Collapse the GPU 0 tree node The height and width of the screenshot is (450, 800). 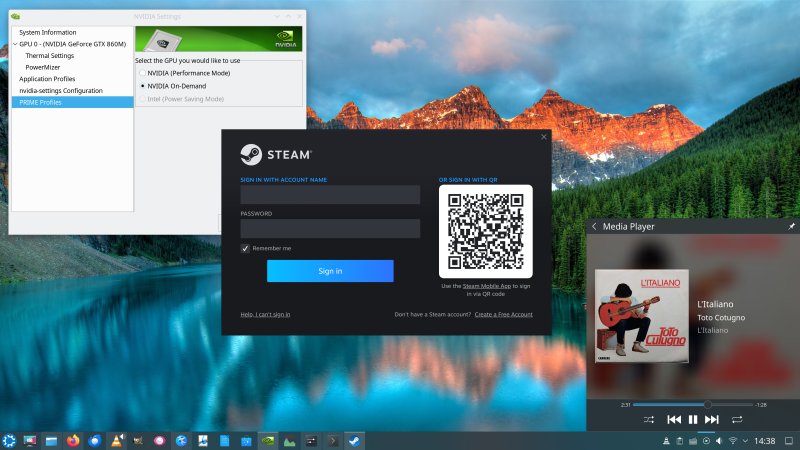pos(15,44)
